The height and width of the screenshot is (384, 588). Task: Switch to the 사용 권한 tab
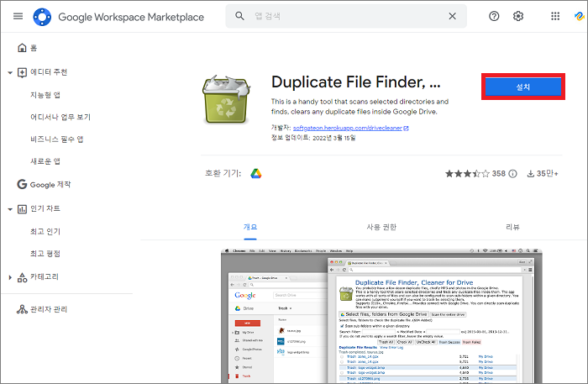[x=381, y=227]
